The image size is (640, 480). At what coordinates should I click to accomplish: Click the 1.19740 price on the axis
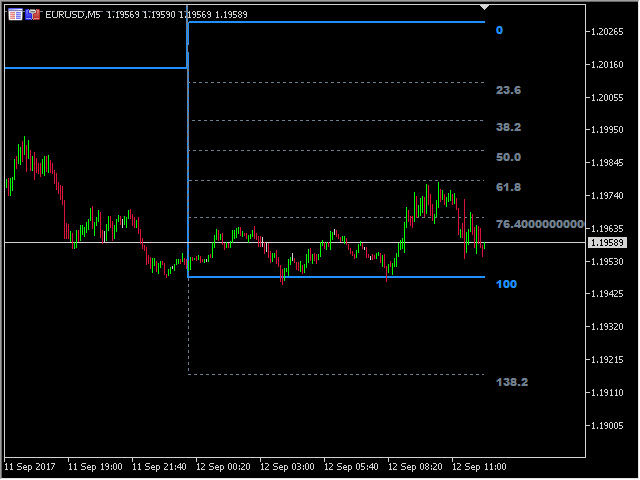[609, 196]
